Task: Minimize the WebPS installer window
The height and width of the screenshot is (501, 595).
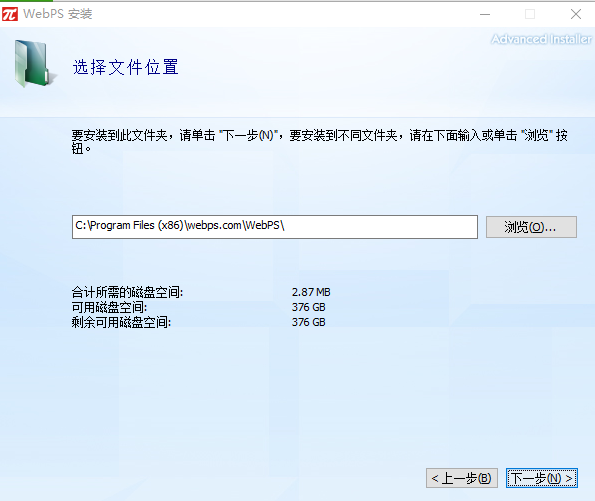Action: (485, 14)
